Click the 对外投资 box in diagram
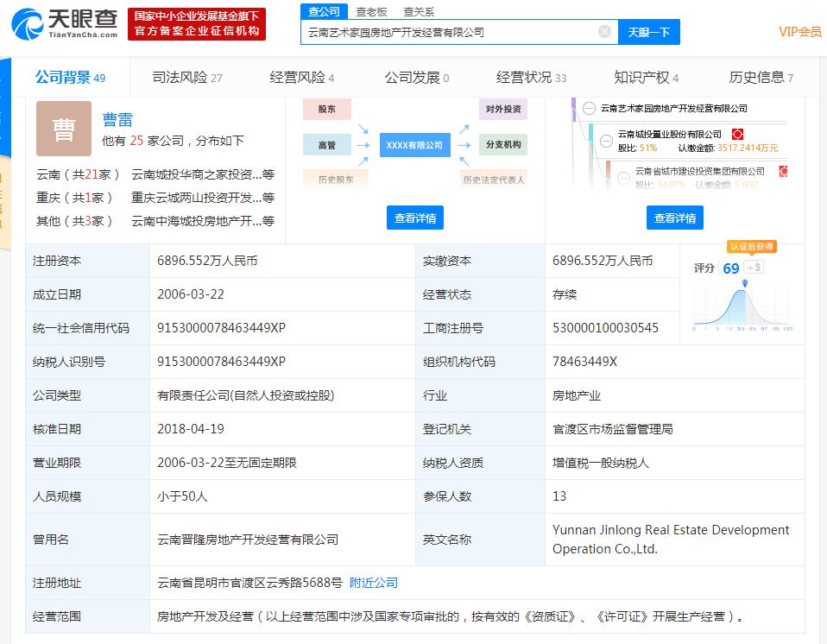This screenshot has width=827, height=644. pyautogui.click(x=503, y=109)
